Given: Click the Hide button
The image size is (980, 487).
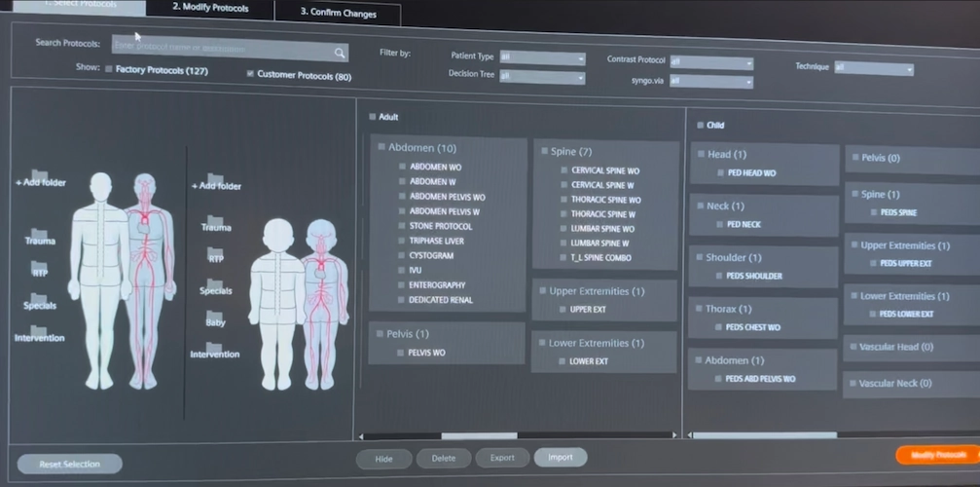Looking at the screenshot, I should tap(383, 458).
